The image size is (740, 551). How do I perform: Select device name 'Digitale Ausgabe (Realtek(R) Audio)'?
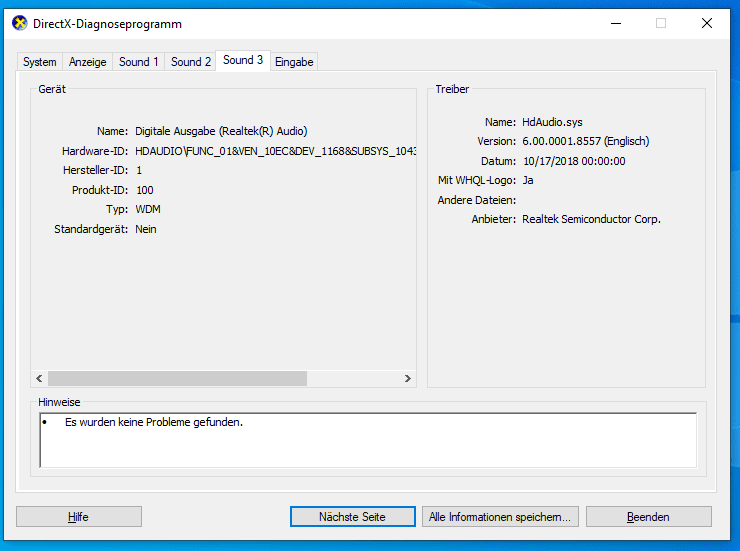221,131
